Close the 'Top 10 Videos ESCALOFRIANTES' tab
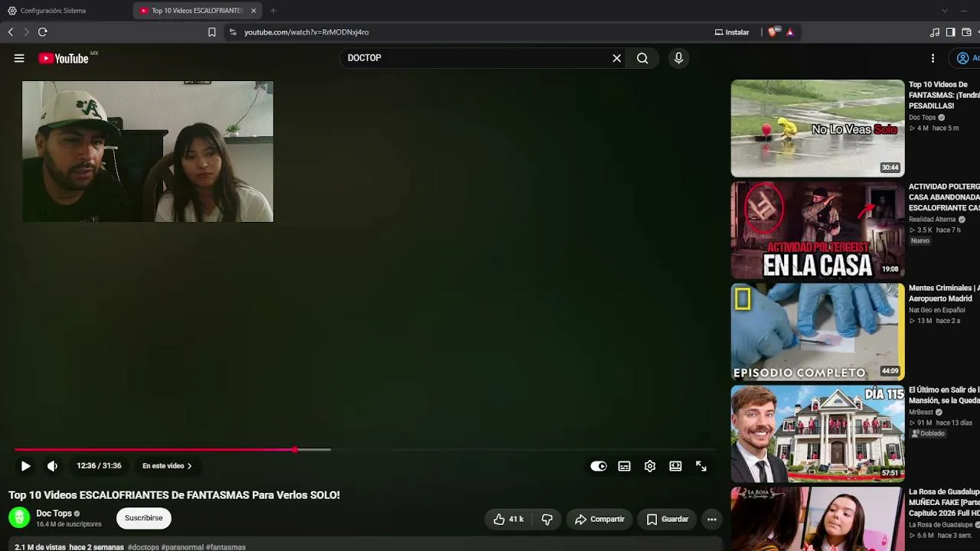The image size is (980, 551). tap(253, 11)
